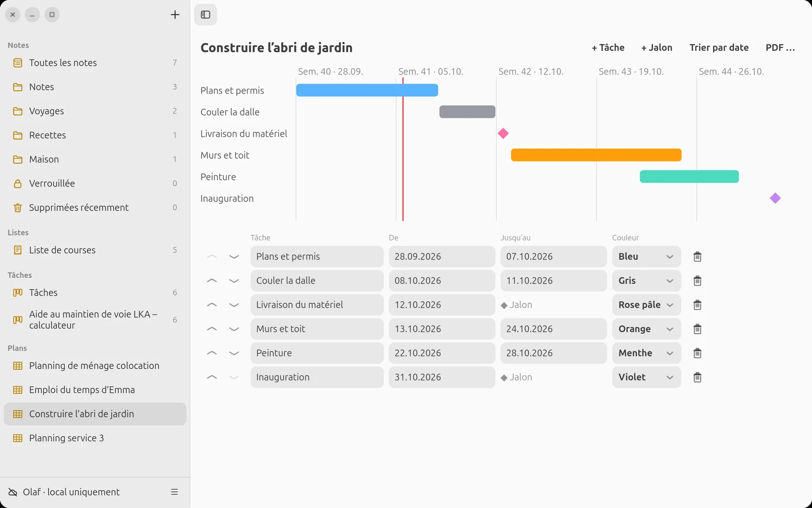Delete the Murs et toit row
Viewport: 812px width, 508px height.
point(697,329)
